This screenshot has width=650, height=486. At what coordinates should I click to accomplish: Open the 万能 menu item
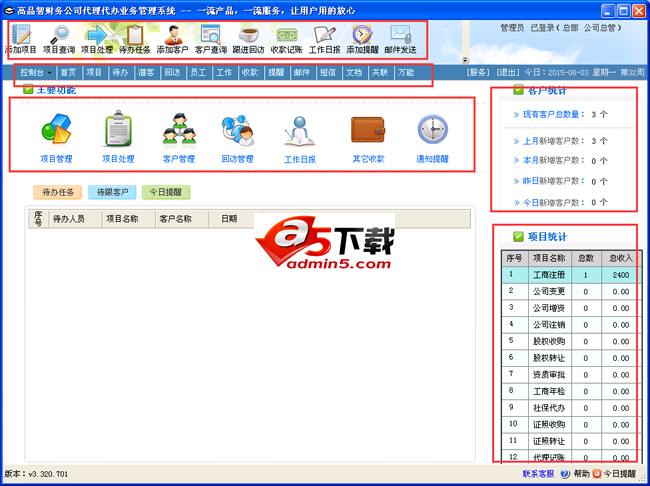coord(405,73)
